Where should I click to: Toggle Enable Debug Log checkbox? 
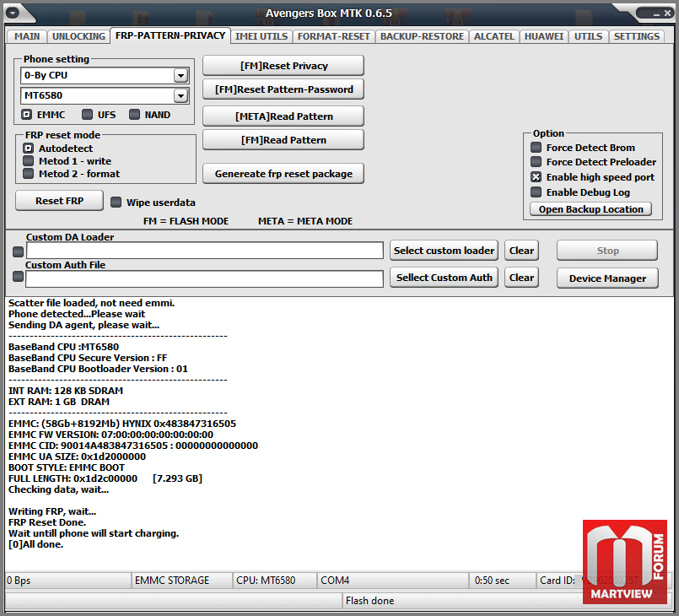(536, 192)
